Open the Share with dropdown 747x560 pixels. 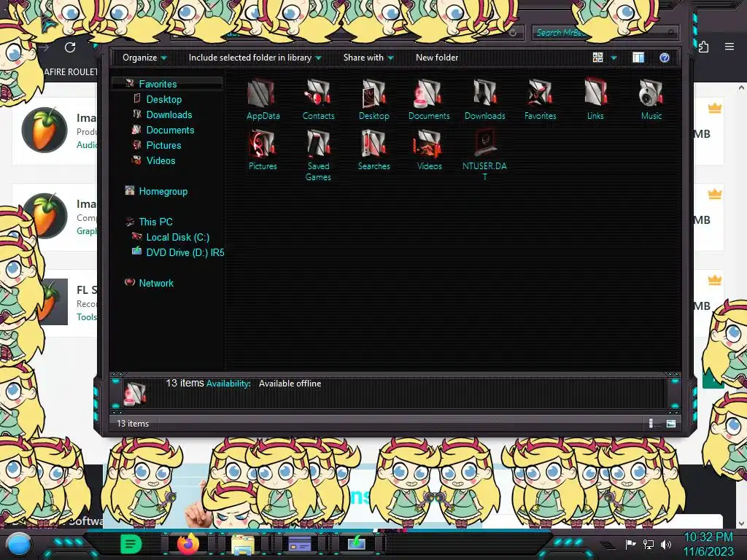pyautogui.click(x=368, y=58)
